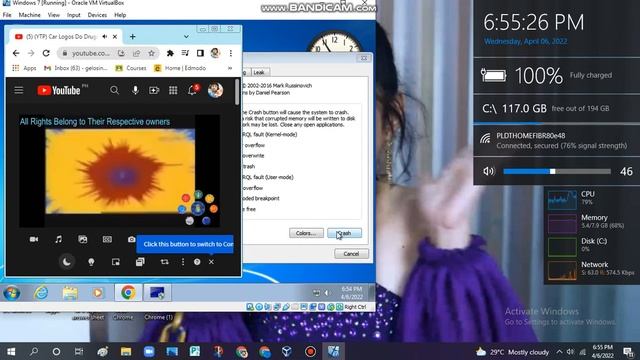
Task: Click the question mark help icon
Action: click(197, 262)
